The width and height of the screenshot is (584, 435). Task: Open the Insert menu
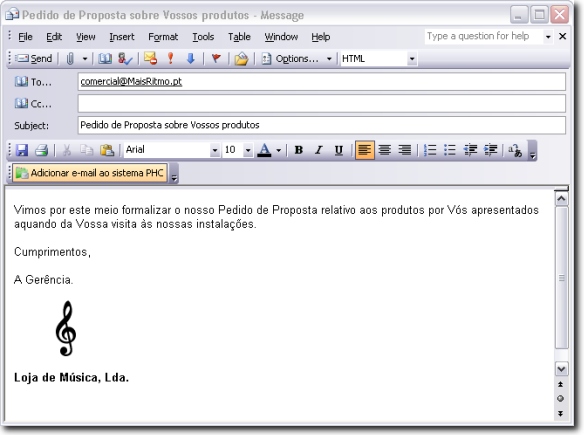122,37
